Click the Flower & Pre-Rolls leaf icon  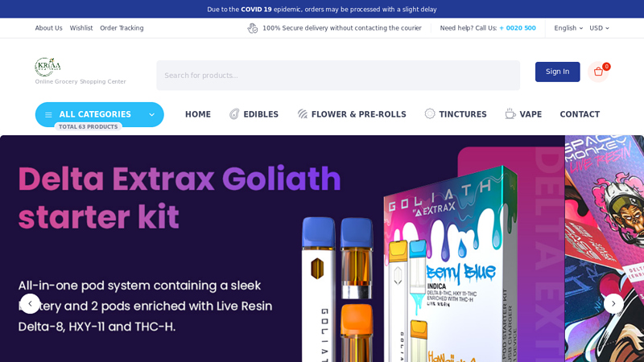pyautogui.click(x=303, y=114)
